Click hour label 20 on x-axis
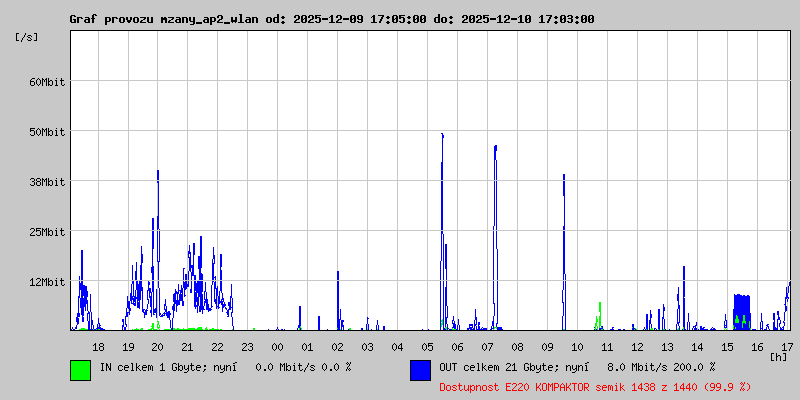The image size is (800, 400). click(x=158, y=347)
